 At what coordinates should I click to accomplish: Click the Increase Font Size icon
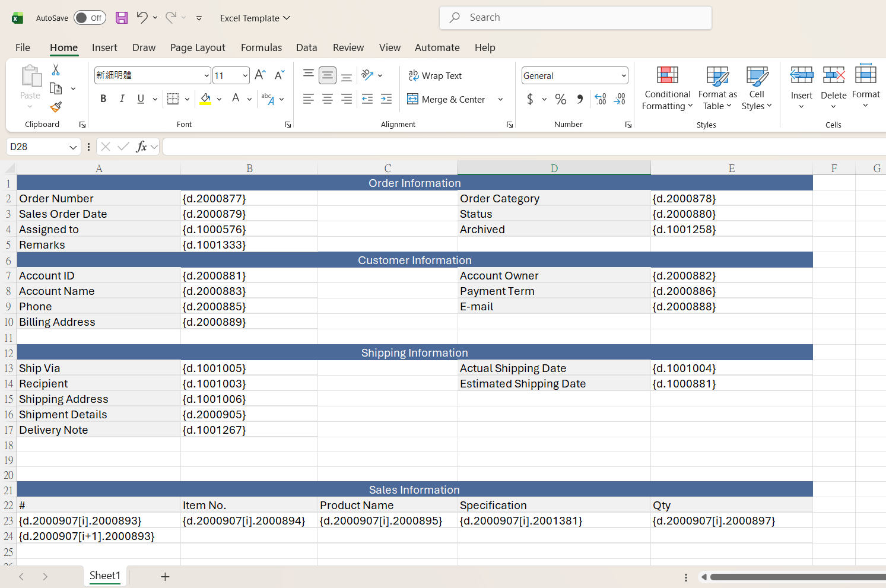260,75
